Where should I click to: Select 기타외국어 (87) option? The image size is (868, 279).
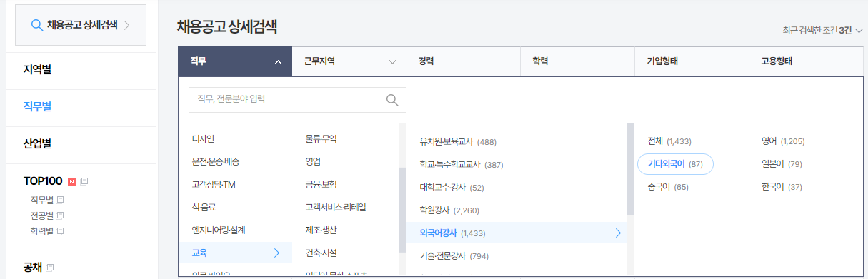point(675,164)
